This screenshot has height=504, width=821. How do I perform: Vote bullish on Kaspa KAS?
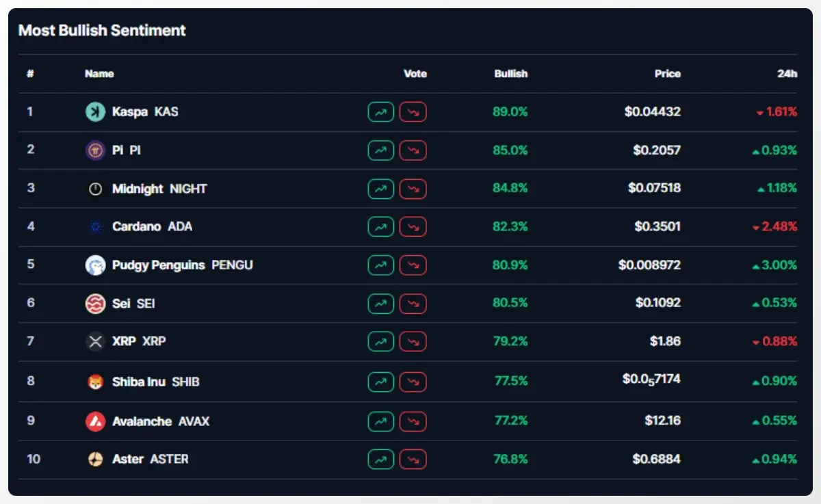tap(381, 112)
